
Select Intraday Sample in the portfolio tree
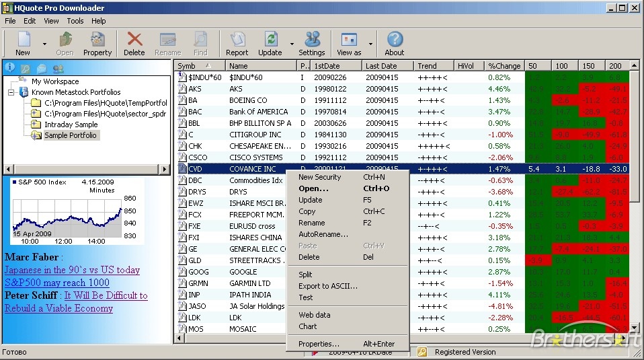point(71,124)
